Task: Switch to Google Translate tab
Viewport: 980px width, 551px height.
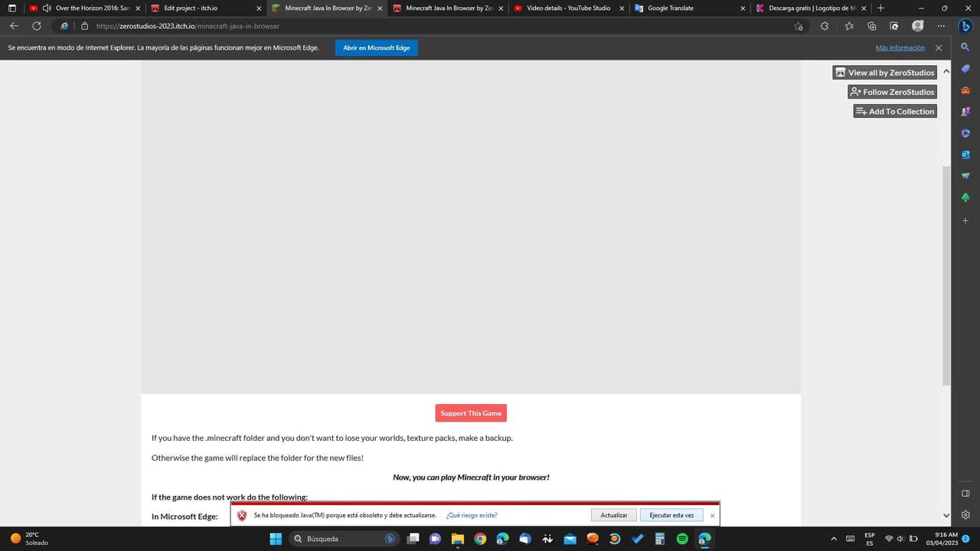Action: [x=690, y=8]
